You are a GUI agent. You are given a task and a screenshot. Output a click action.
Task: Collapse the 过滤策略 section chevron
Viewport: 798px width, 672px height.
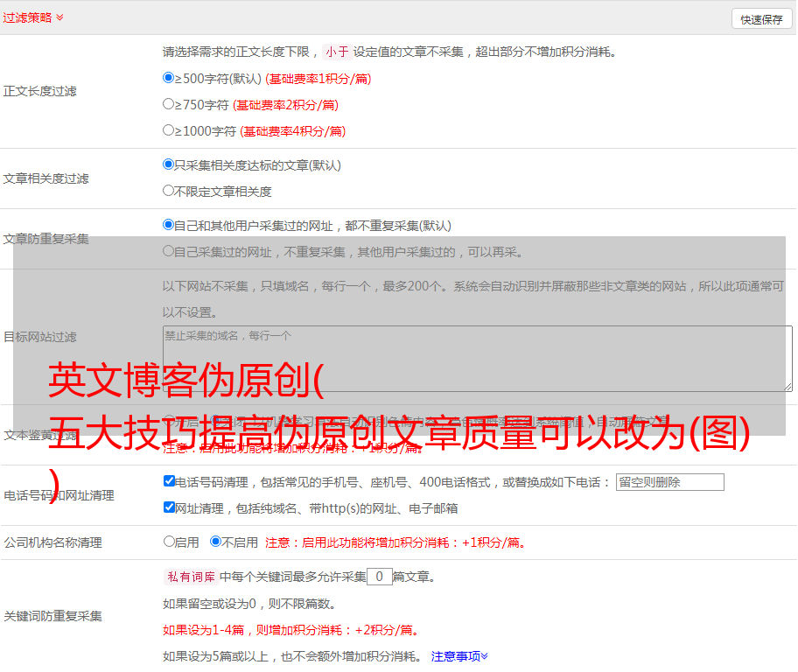59,17
